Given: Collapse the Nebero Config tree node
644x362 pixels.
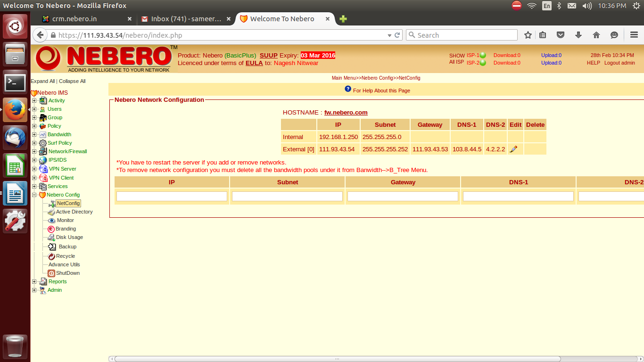Looking at the screenshot, I should pyautogui.click(x=34, y=195).
